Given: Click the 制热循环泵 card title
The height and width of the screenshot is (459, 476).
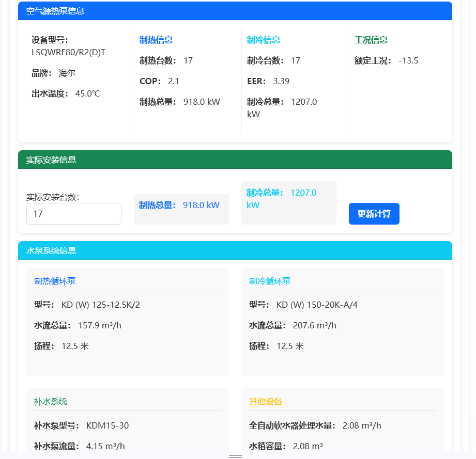Looking at the screenshot, I should tap(55, 281).
